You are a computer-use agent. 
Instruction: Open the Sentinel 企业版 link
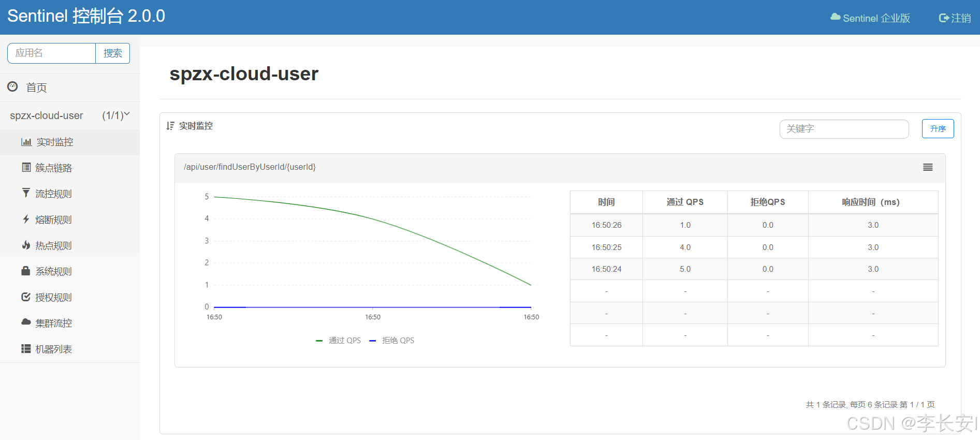pyautogui.click(x=870, y=18)
